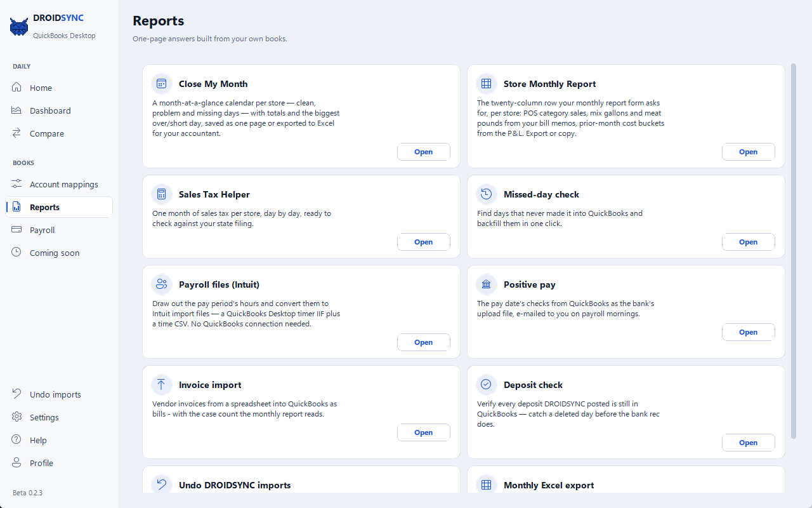Click the Positive pay card title

click(x=530, y=284)
